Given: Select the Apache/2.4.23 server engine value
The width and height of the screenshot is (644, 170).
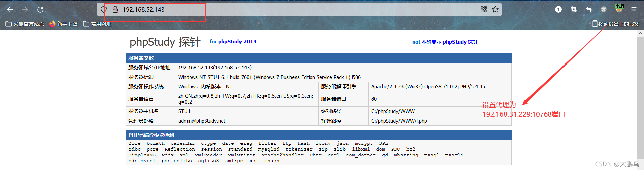Looking at the screenshot, I should click(428, 87).
